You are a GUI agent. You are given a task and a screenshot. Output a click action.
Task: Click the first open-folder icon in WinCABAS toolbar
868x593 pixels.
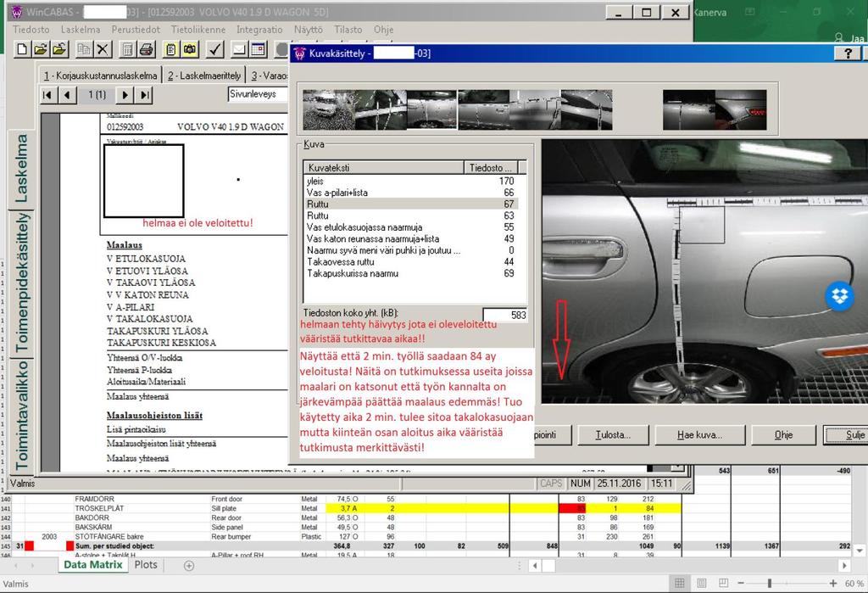(x=40, y=49)
